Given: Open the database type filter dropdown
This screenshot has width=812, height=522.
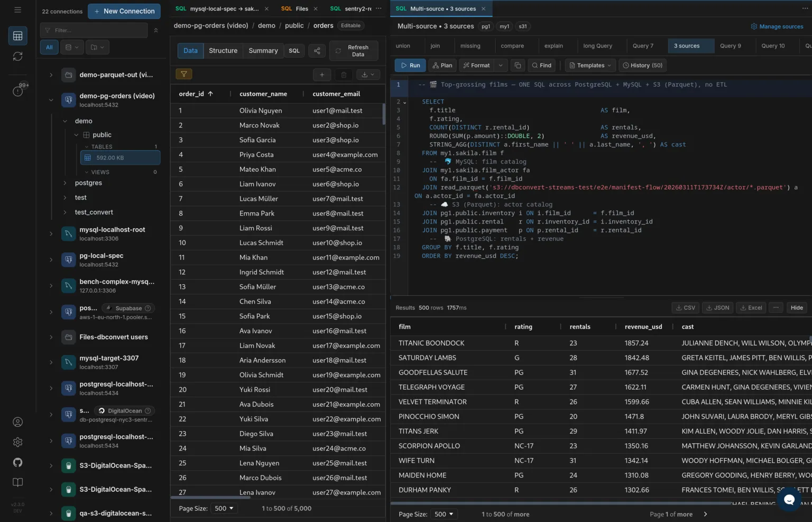Looking at the screenshot, I should (72, 47).
